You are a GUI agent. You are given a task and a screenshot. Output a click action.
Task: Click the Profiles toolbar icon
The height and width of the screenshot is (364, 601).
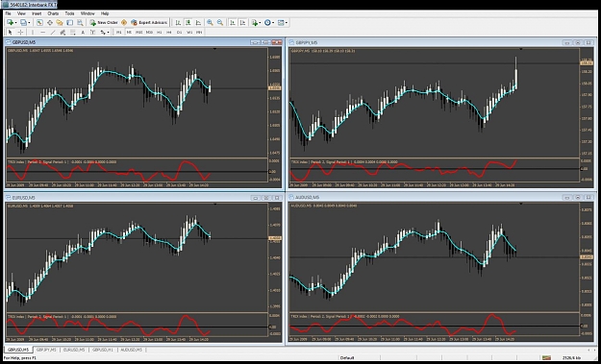[23, 23]
